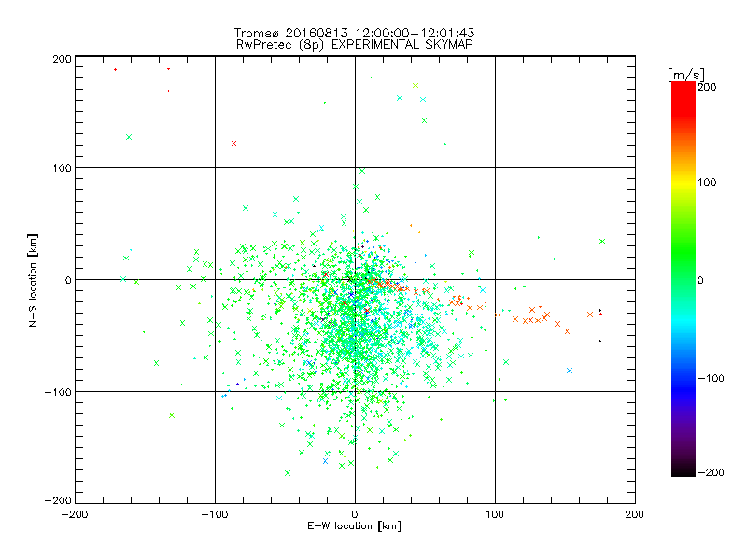Click the lone red X marker in upper-left plot area

pos(233,144)
